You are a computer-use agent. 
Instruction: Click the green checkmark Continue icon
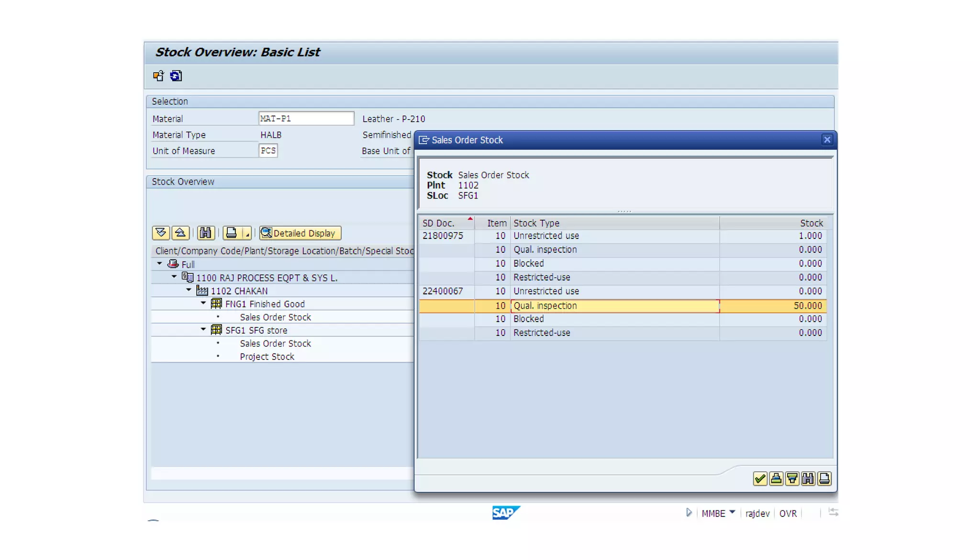click(x=759, y=479)
